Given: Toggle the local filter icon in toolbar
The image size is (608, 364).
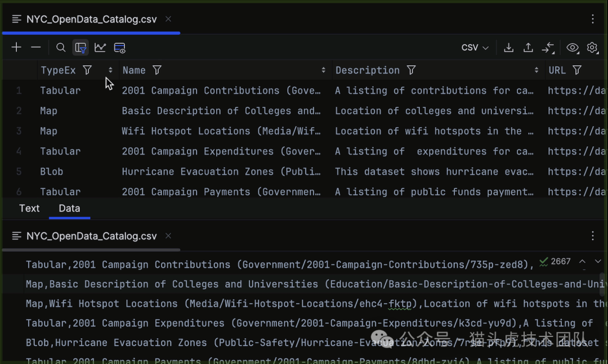Looking at the screenshot, I should pos(81,48).
